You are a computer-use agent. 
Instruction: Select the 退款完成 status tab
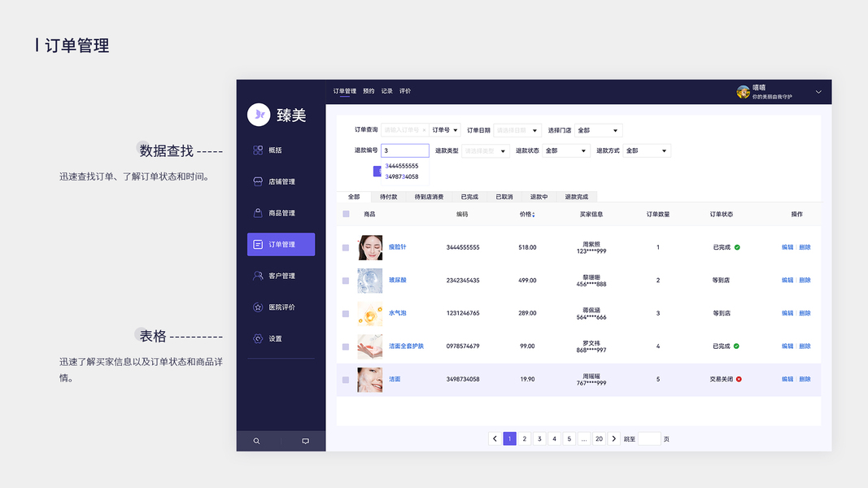click(x=576, y=197)
